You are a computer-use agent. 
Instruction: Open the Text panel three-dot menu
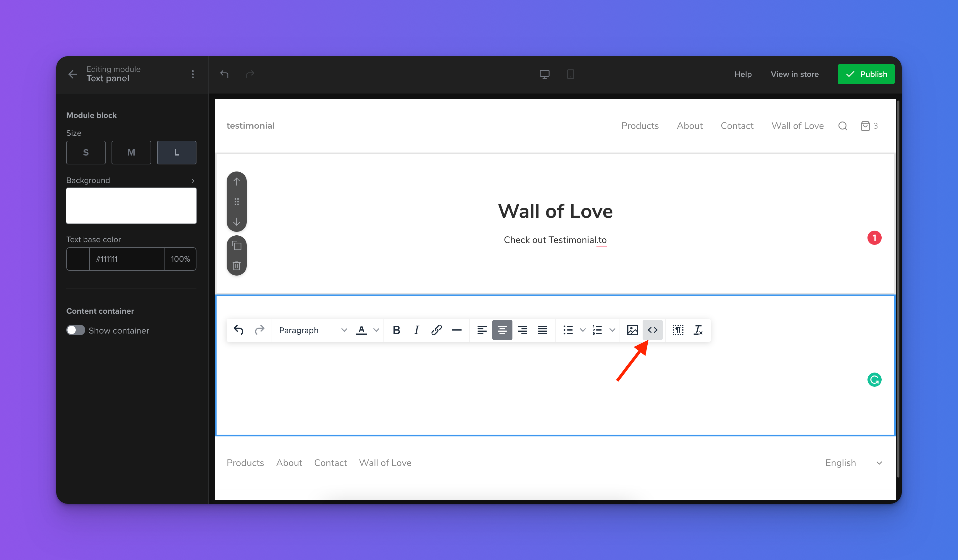click(x=193, y=74)
